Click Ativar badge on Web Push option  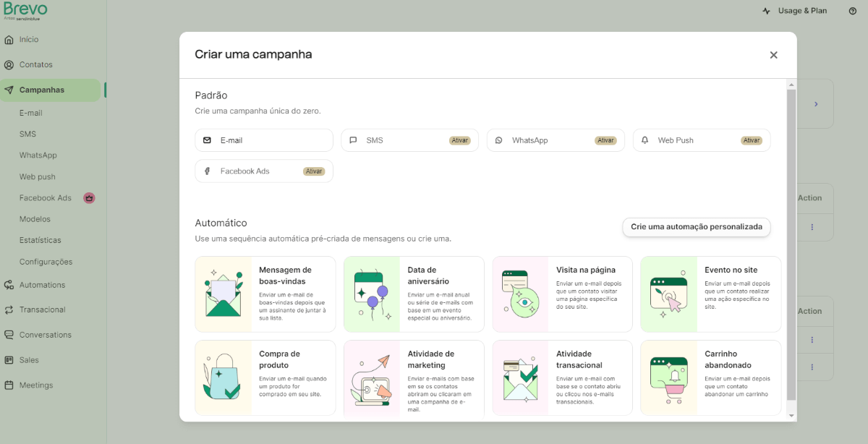pyautogui.click(x=752, y=140)
